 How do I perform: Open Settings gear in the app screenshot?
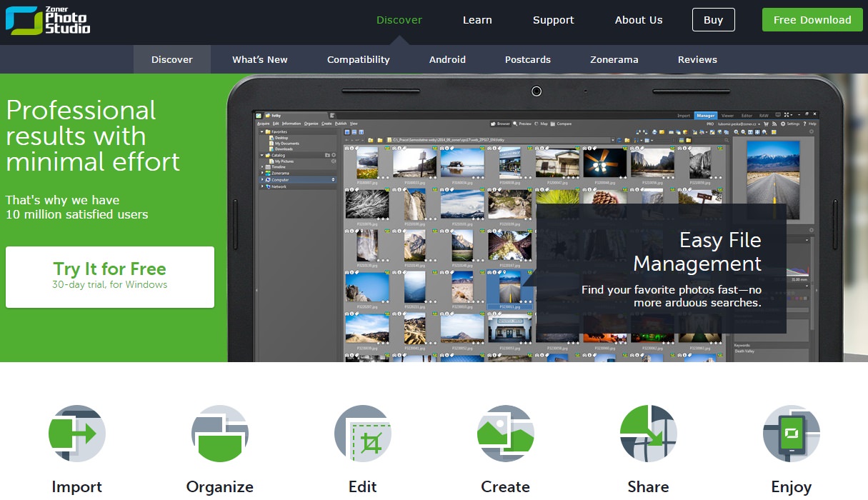[x=789, y=124]
